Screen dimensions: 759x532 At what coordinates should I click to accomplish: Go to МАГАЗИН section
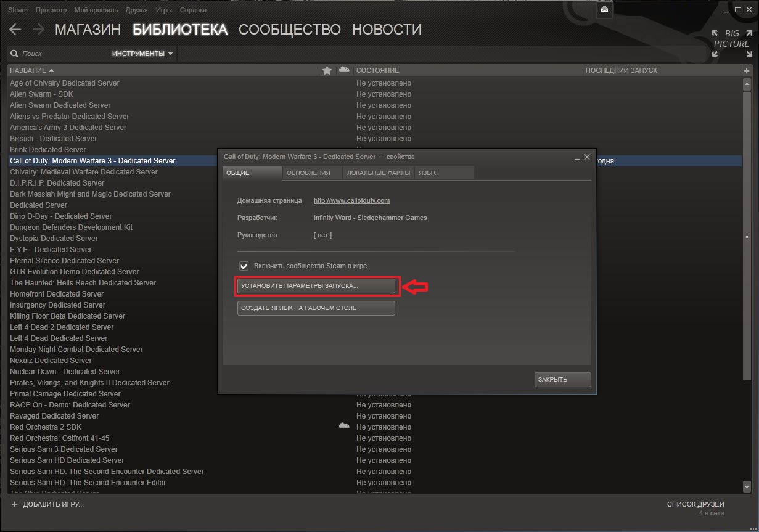88,30
